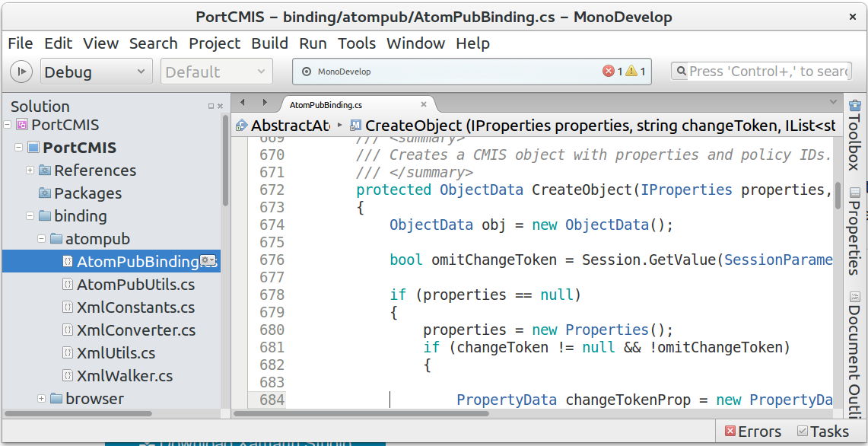Image resolution: width=868 pixels, height=446 pixels.
Task: Open the Project menu
Action: pos(215,43)
